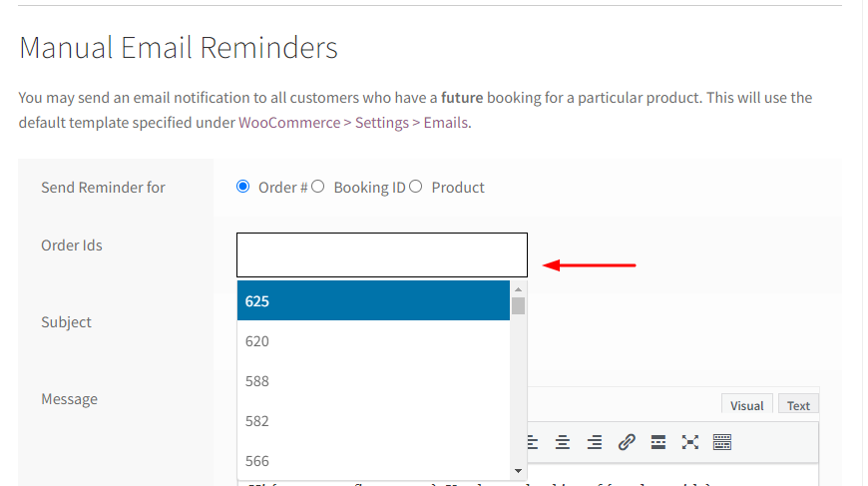This screenshot has width=868, height=486.
Task: Select the Product radio button
Action: pos(416,187)
